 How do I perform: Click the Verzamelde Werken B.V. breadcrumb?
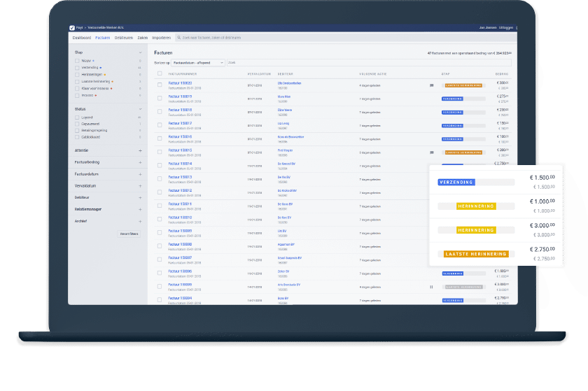tap(106, 28)
